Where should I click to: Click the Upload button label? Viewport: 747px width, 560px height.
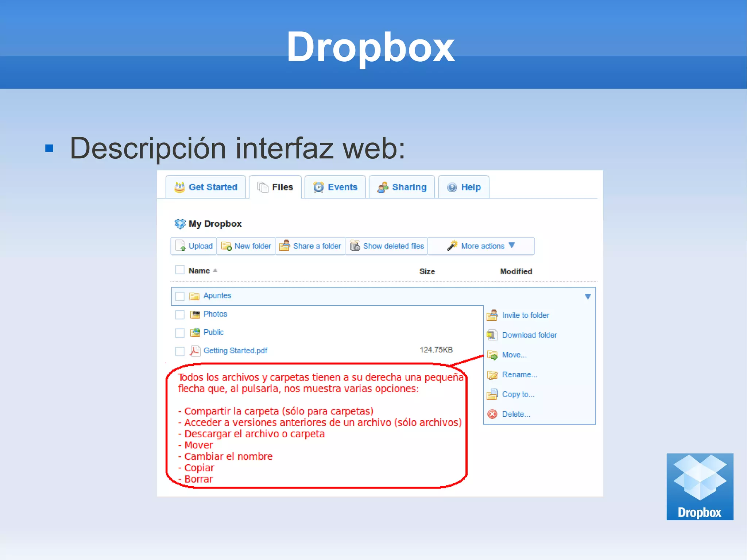[x=201, y=246]
